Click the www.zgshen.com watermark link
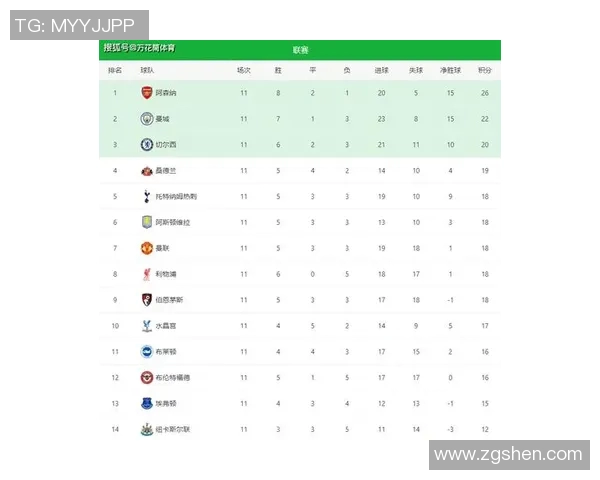The height and width of the screenshot is (480, 600). (x=508, y=455)
